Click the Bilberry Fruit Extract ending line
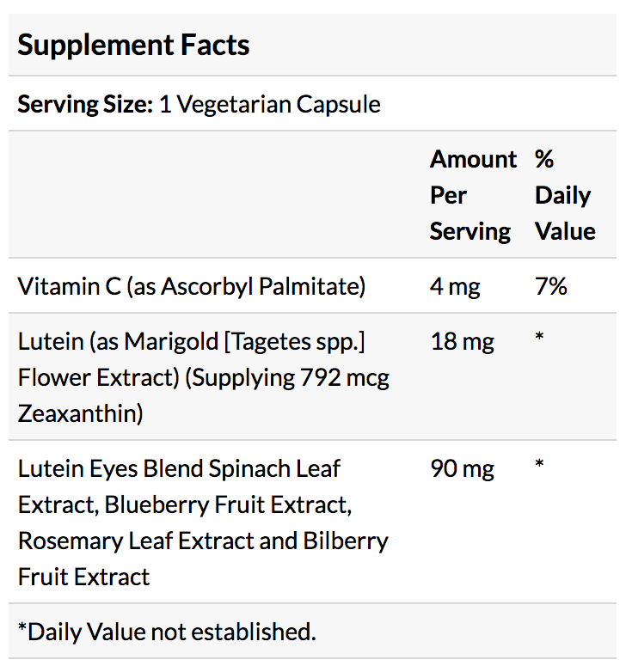 [83, 577]
